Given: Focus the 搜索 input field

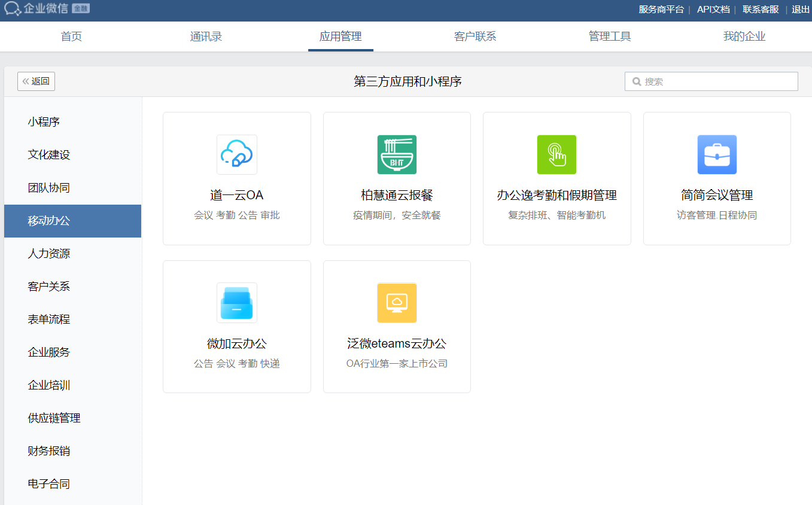Looking at the screenshot, I should click(x=711, y=81).
